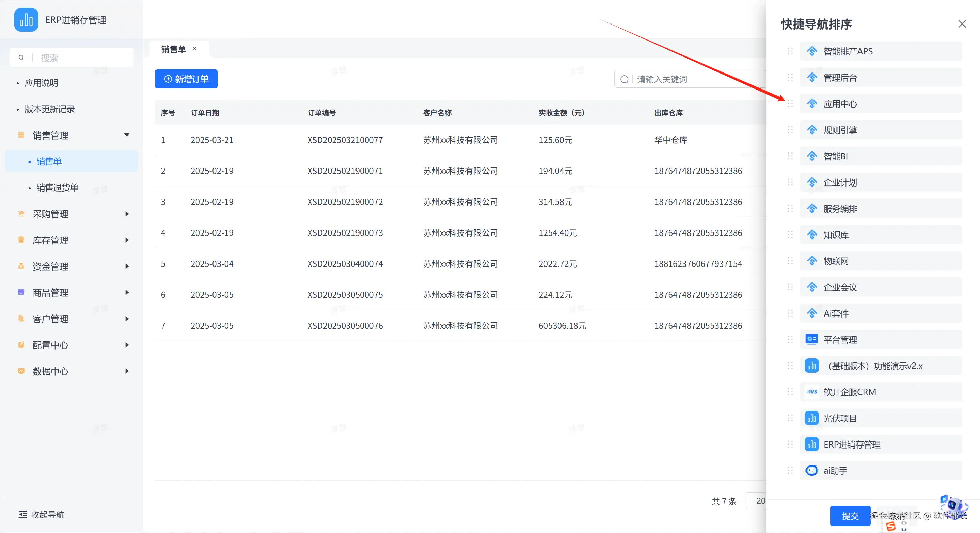Expand the 数据中心 menu group
This screenshot has height=533, width=980.
127,371
